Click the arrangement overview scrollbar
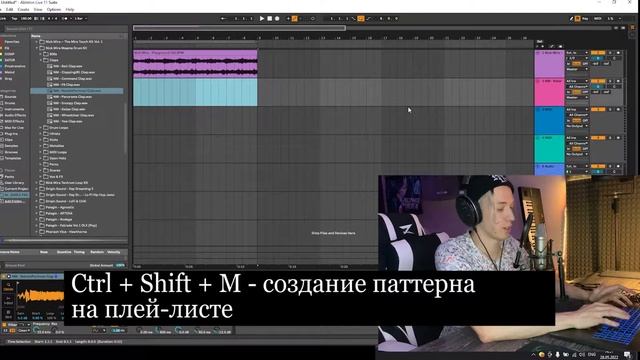Image resolution: width=640 pixels, height=360 pixels. tap(239, 28)
